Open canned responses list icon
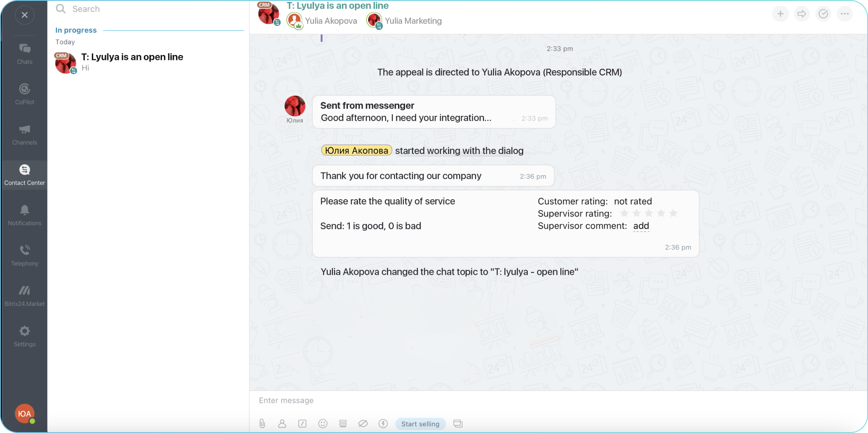 (x=343, y=424)
